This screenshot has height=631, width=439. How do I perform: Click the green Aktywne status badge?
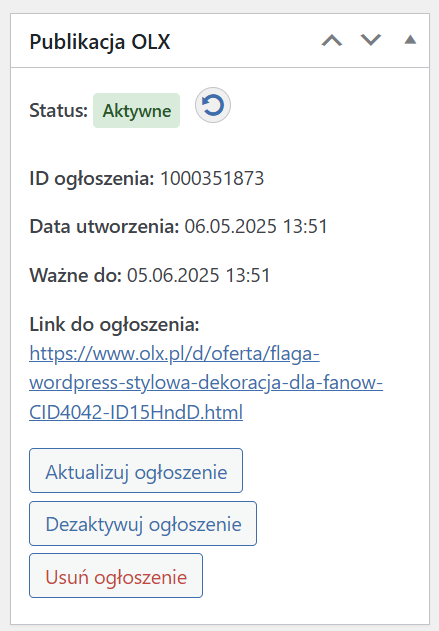coord(136,111)
